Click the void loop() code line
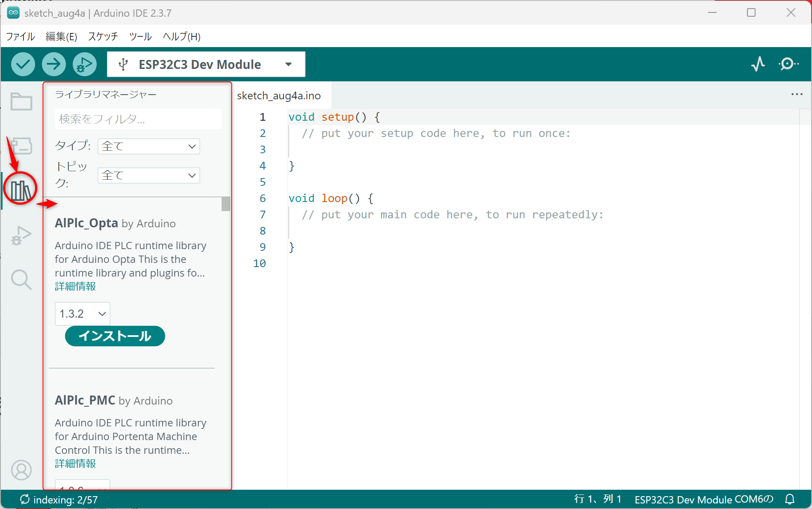 click(331, 198)
